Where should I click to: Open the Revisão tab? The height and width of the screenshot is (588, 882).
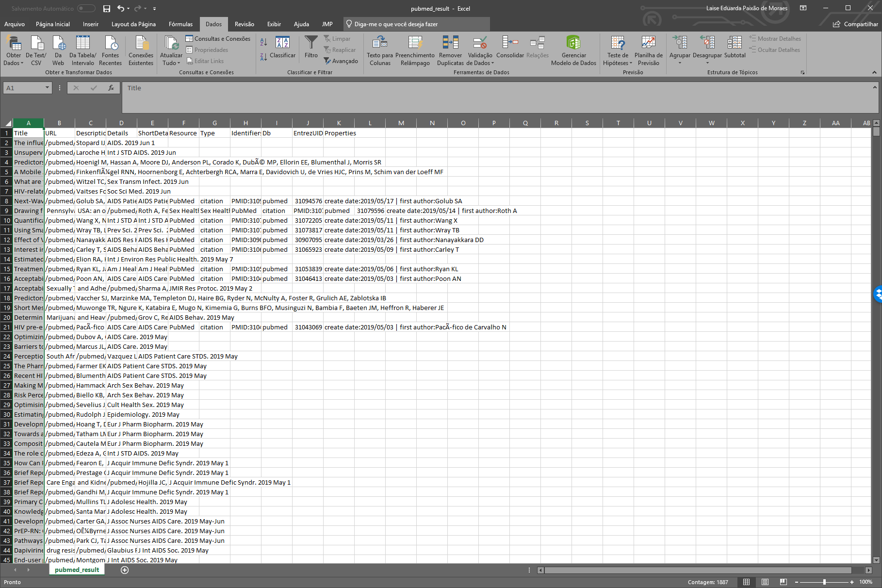click(x=245, y=24)
